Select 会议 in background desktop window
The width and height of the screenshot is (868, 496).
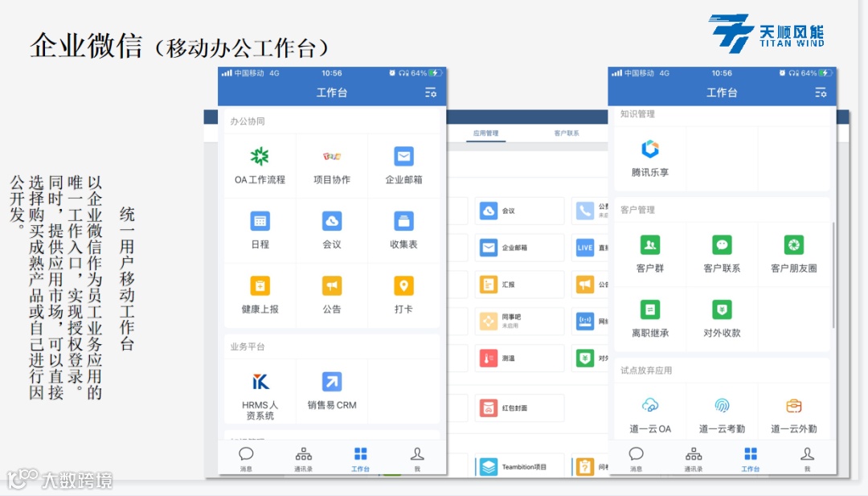point(519,211)
